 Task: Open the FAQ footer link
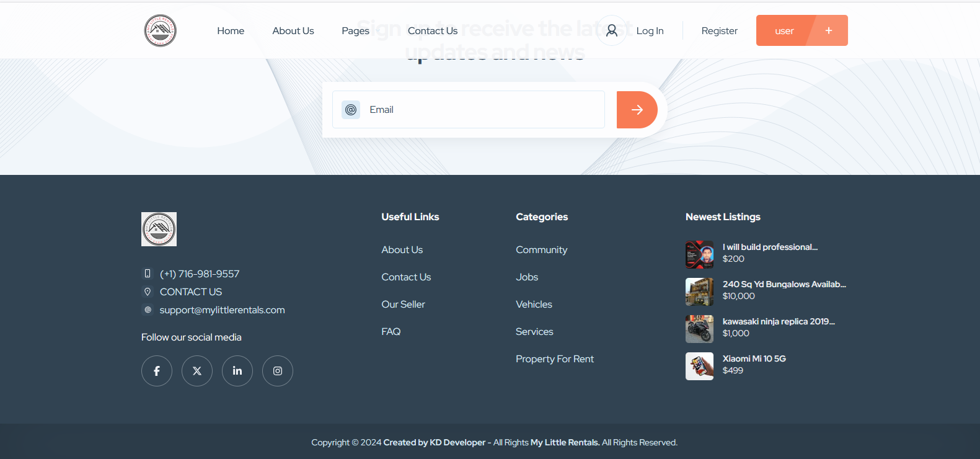tap(391, 332)
